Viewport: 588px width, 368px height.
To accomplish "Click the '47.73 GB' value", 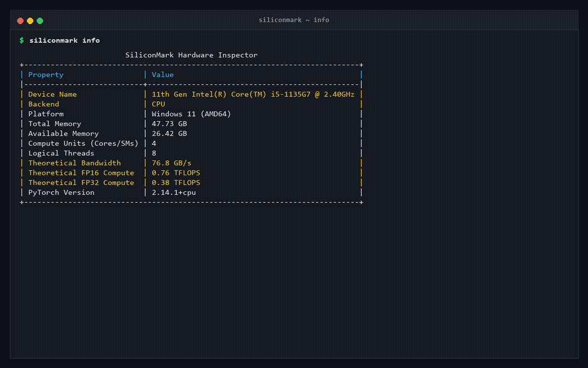I will point(169,124).
